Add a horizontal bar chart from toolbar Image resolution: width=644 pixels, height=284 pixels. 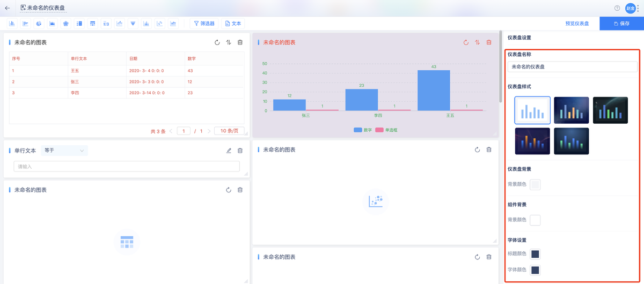point(25,24)
